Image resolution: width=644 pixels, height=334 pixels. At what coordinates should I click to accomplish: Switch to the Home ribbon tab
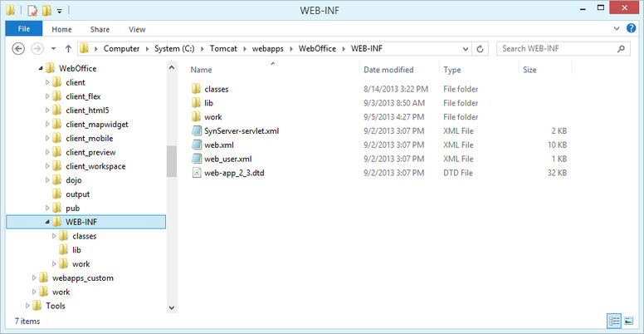(x=61, y=29)
